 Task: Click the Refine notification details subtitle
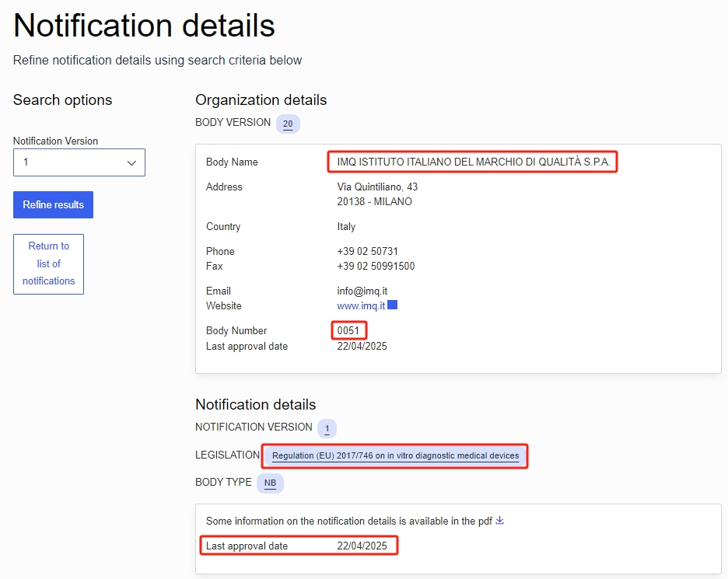coord(158,61)
